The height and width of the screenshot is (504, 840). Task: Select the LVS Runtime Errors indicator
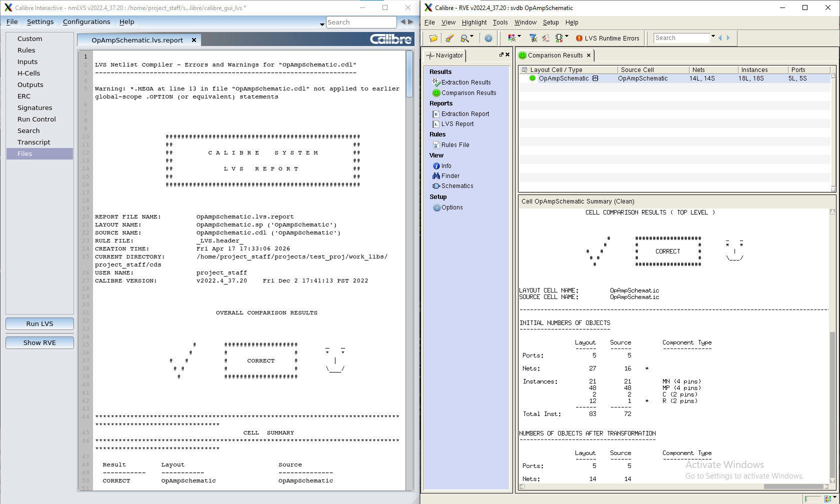(x=607, y=38)
